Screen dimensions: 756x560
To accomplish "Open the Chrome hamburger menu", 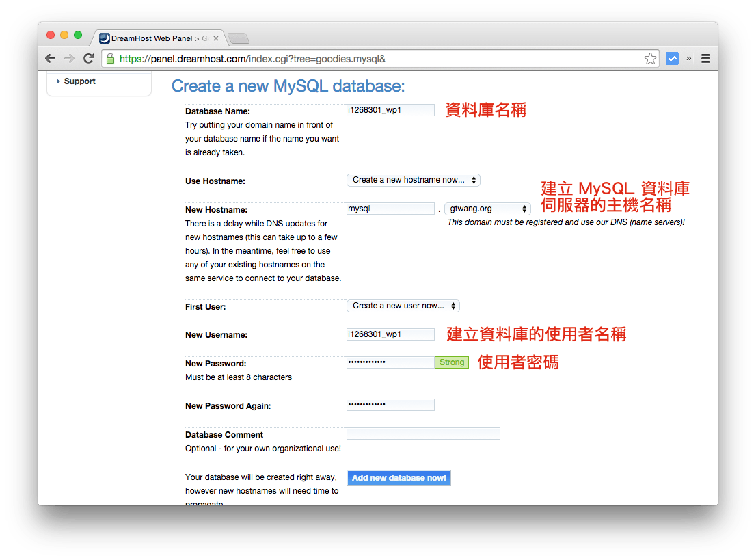I will pyautogui.click(x=705, y=59).
